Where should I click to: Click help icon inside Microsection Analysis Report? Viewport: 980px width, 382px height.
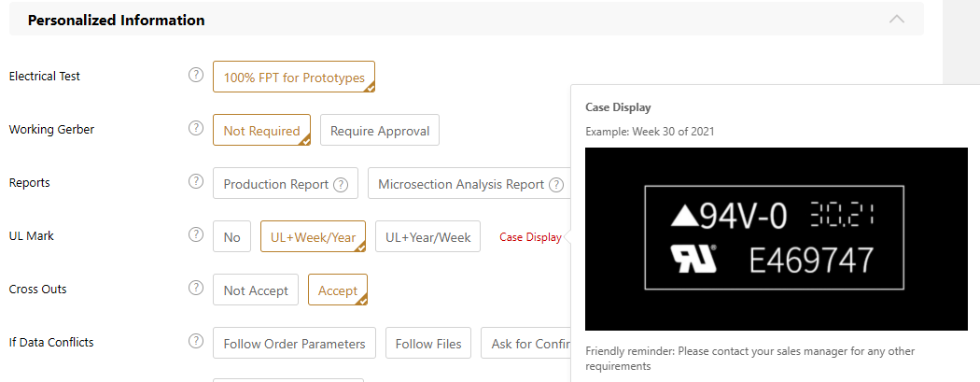(556, 184)
